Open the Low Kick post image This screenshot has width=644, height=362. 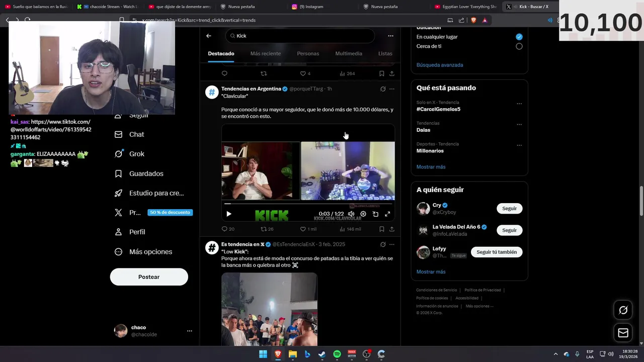click(269, 309)
